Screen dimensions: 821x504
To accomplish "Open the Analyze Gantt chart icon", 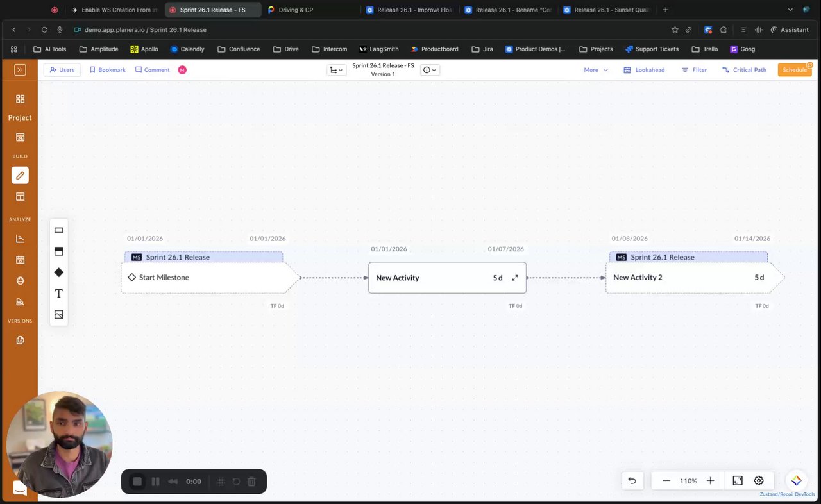I will pyautogui.click(x=20, y=239).
